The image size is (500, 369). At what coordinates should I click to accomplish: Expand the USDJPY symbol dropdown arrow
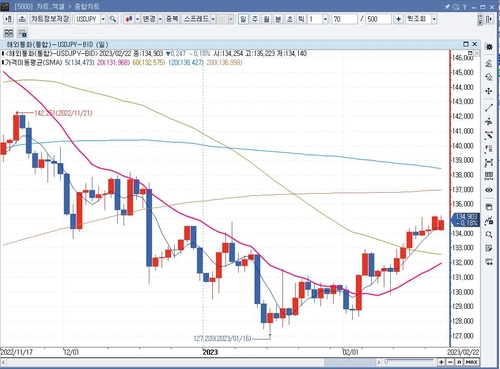coord(103,19)
